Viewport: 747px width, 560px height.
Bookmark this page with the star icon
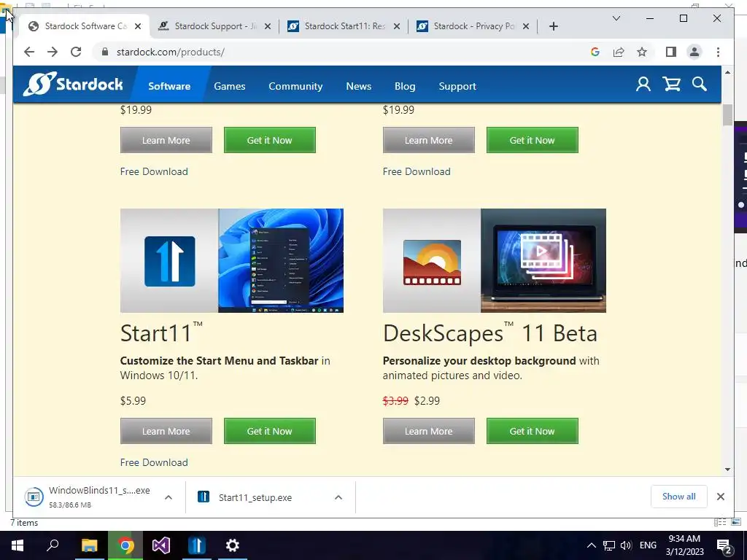[642, 52]
